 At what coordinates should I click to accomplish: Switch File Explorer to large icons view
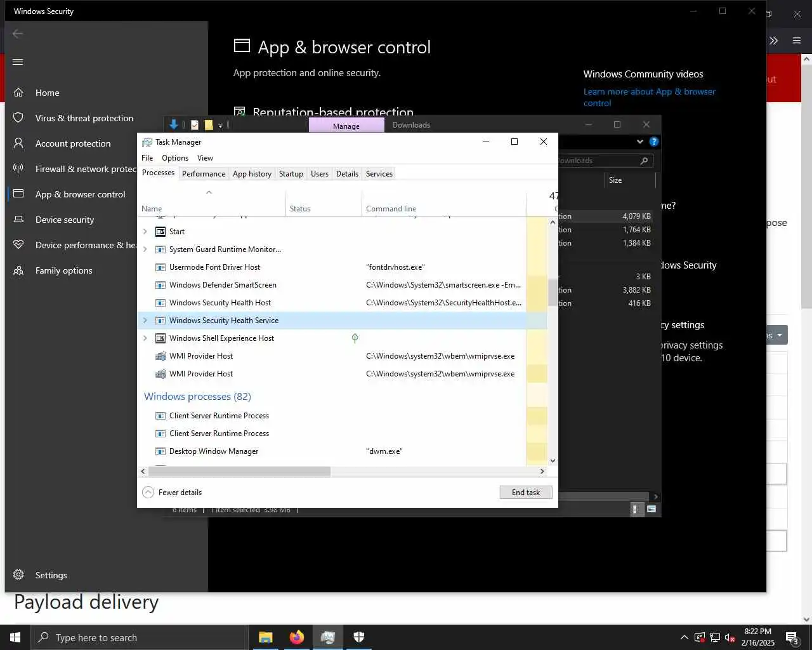[652, 509]
